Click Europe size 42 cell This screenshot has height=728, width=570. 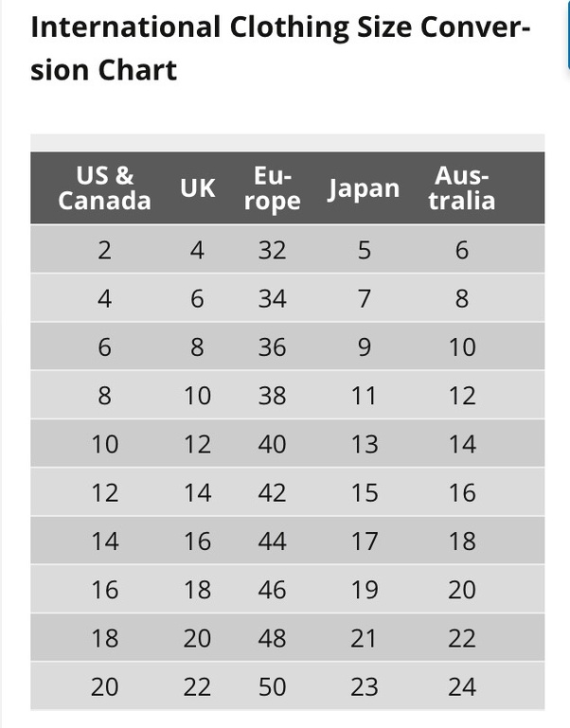pyautogui.click(x=273, y=492)
